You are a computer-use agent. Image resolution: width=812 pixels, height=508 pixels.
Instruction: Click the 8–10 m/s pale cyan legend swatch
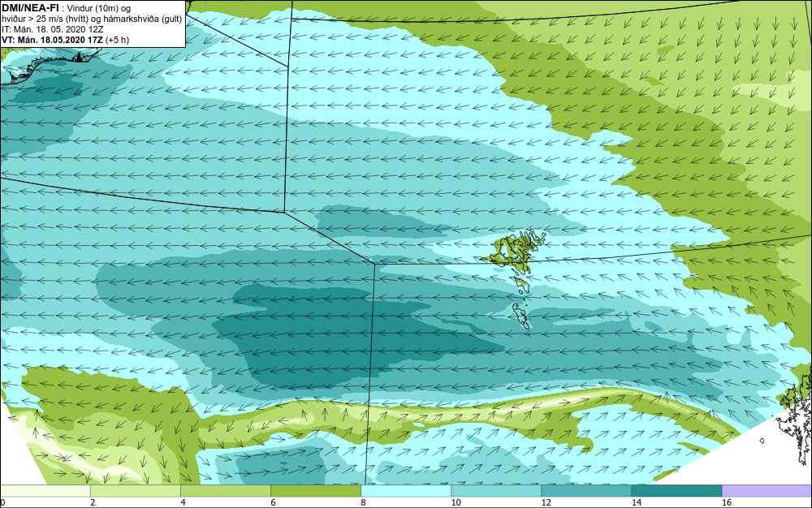(405, 490)
